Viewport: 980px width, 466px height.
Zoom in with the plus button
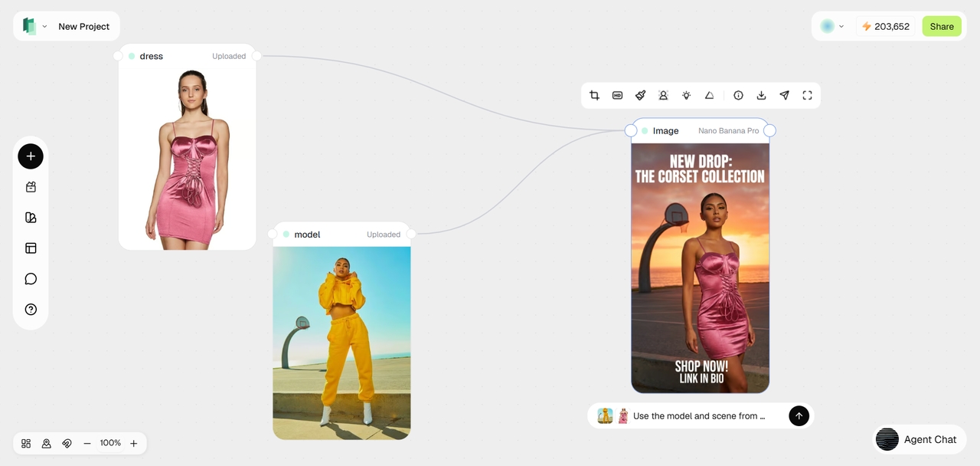pos(134,443)
